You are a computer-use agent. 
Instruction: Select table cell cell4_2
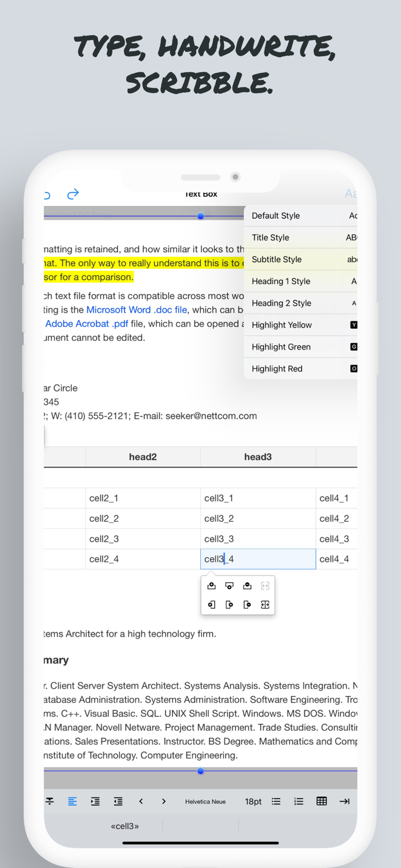pyautogui.click(x=337, y=518)
